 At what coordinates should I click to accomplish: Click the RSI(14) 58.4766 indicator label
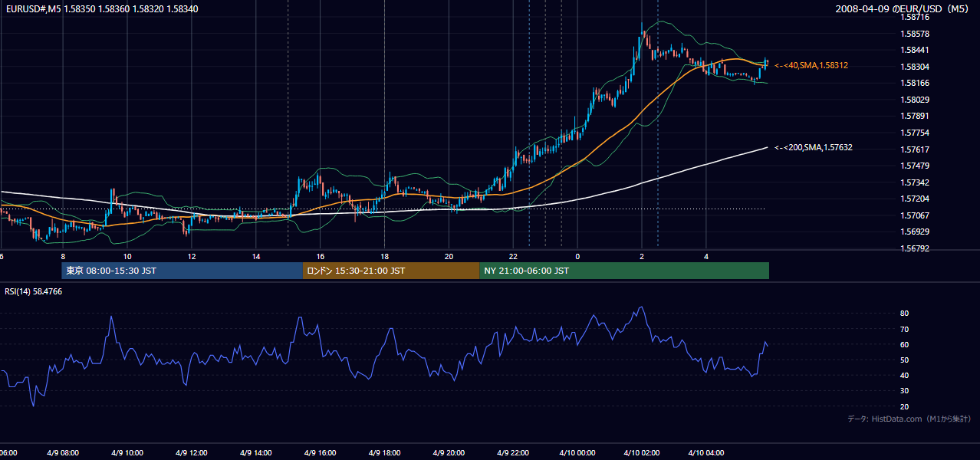[34, 291]
